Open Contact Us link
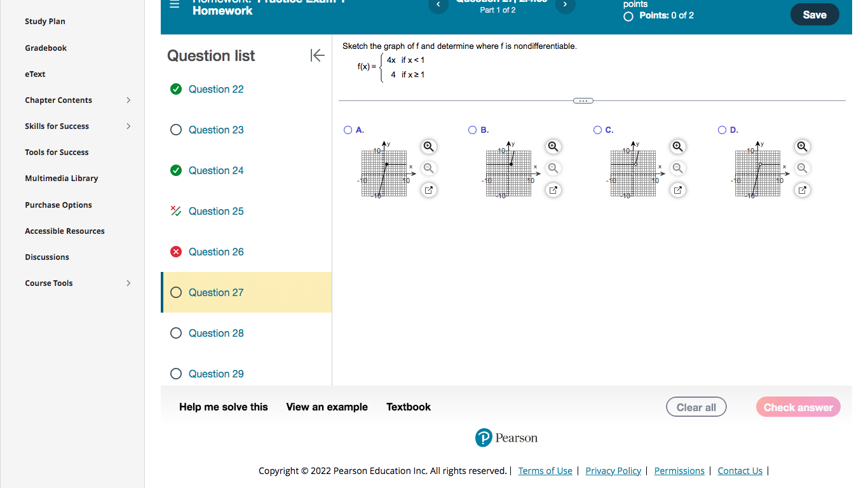 pyautogui.click(x=740, y=471)
